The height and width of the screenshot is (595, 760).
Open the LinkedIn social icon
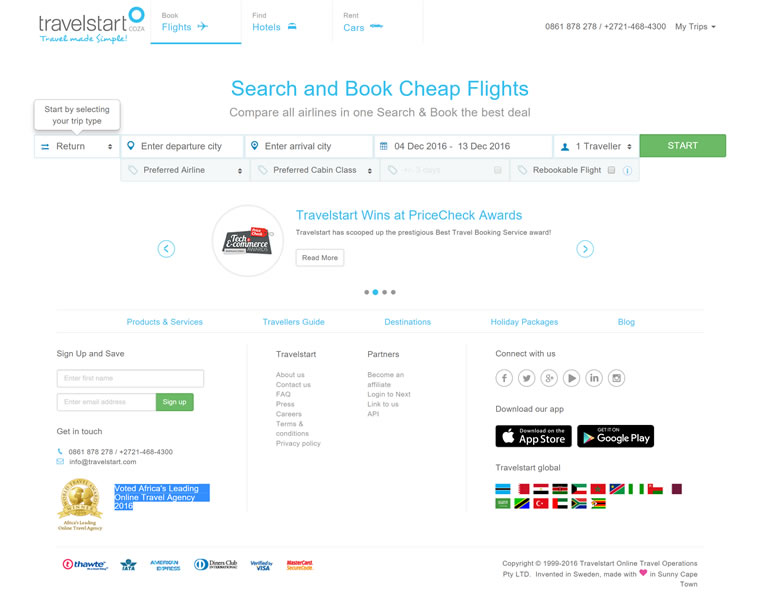coord(594,378)
